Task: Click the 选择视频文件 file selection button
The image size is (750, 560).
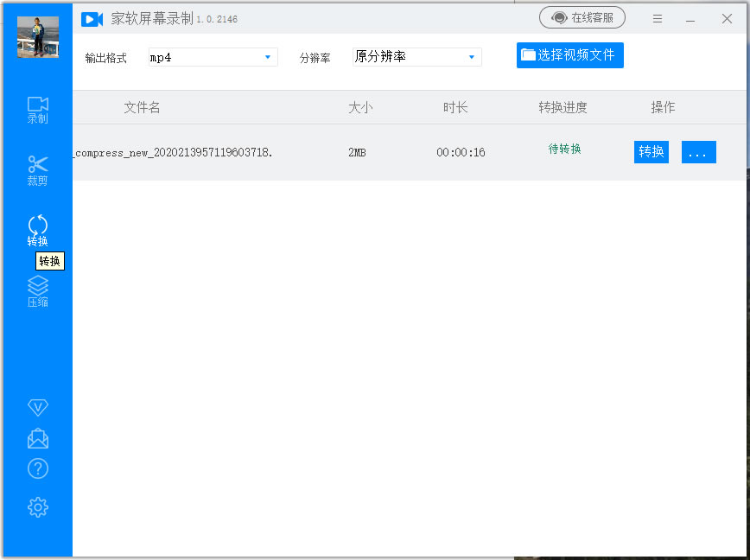Action: (x=569, y=54)
